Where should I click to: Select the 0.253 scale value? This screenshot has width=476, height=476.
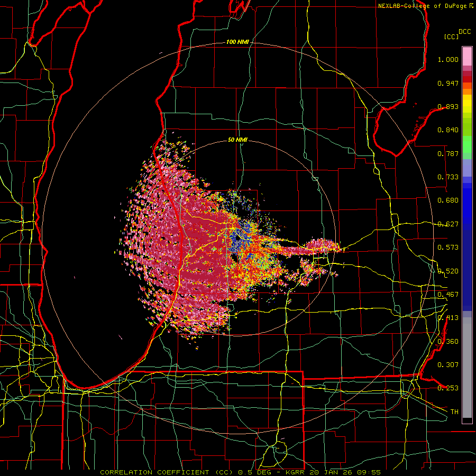coord(448,388)
